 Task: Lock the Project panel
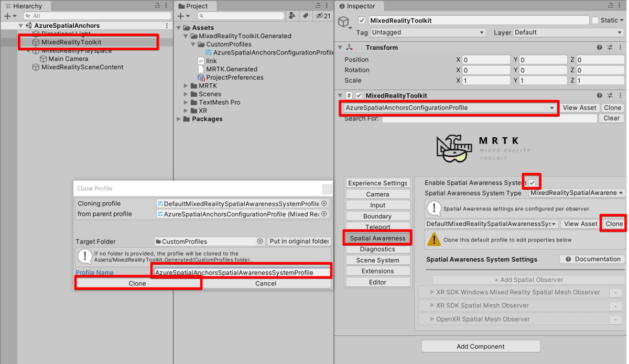319,6
